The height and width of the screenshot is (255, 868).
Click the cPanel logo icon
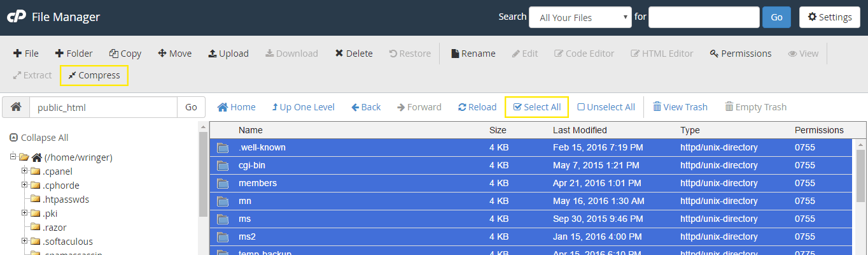point(16,17)
